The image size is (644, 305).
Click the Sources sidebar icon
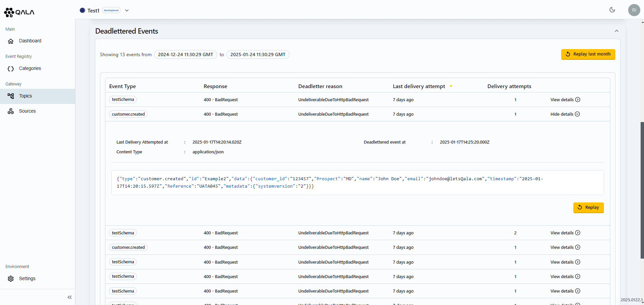[11, 111]
